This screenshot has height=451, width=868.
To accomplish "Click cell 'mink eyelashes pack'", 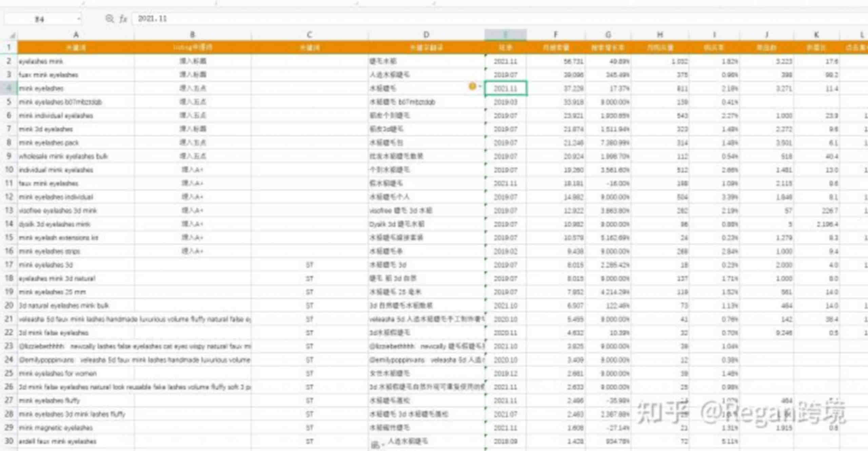I will (x=76, y=142).
